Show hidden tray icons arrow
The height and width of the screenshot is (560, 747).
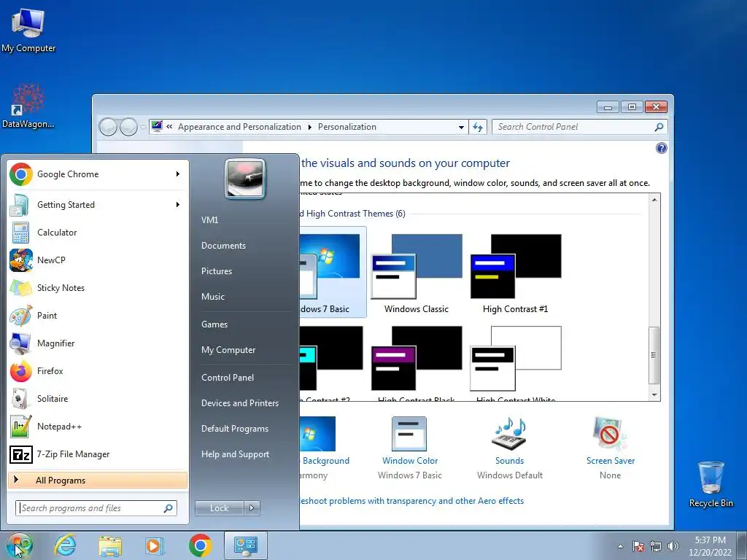[x=620, y=546]
